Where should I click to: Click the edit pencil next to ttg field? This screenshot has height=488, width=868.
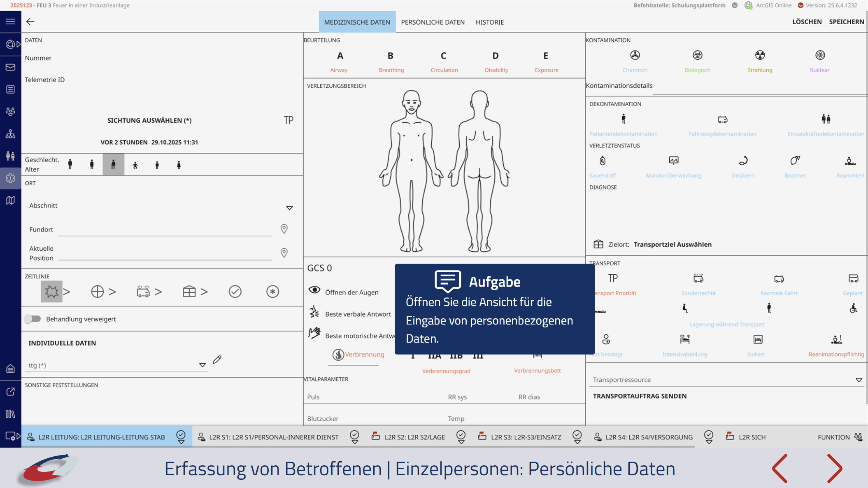tap(217, 360)
